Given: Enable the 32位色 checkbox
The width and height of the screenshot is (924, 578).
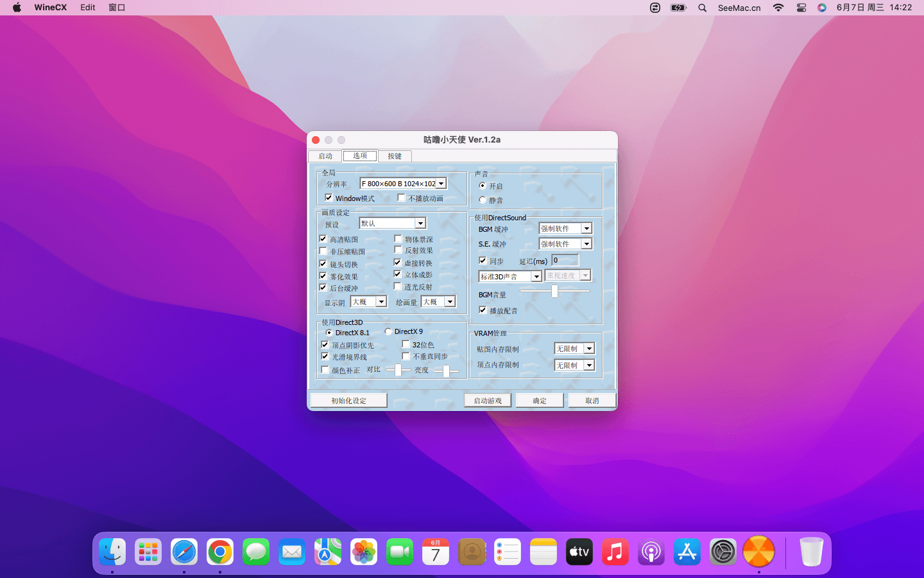Looking at the screenshot, I should pos(406,344).
